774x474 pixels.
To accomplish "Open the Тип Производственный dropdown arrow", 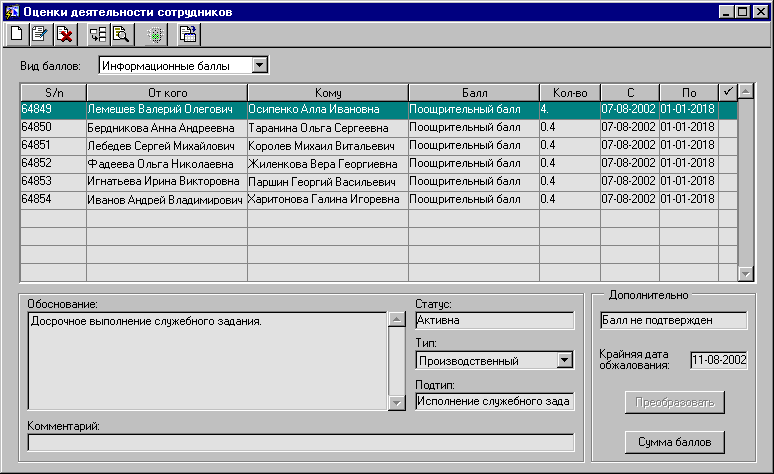I will [565, 360].
